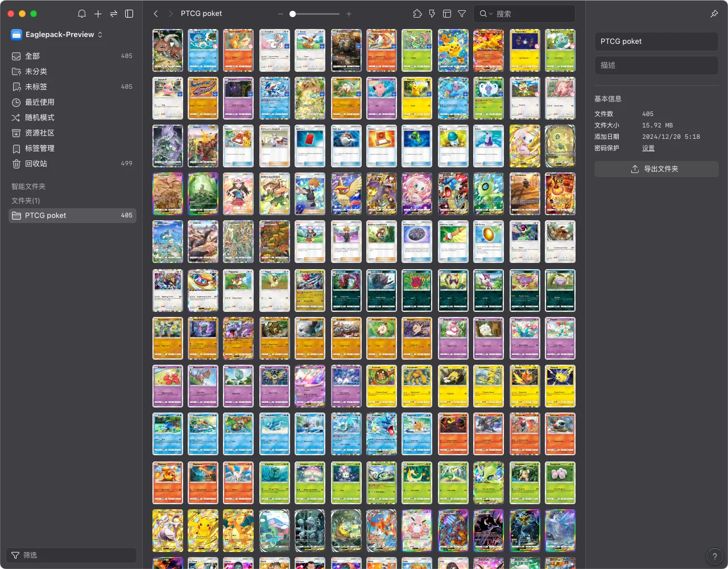Open the notifications bell
728x569 pixels.
[82, 14]
